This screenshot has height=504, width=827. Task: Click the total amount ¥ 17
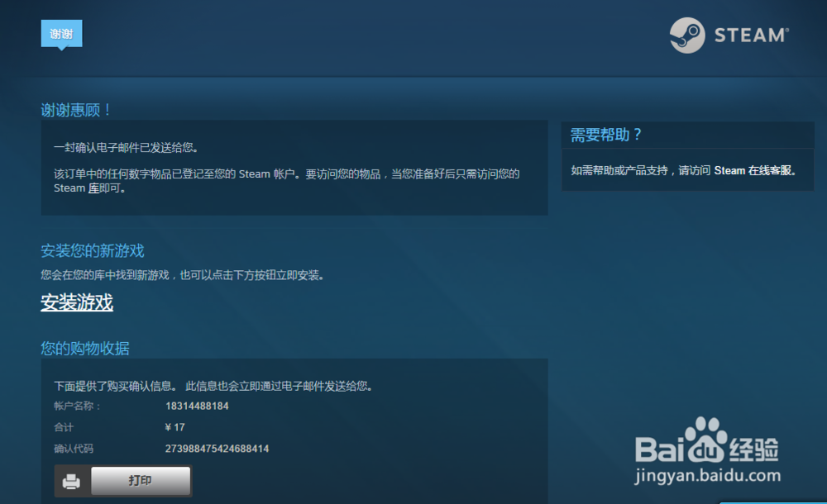coord(175,427)
